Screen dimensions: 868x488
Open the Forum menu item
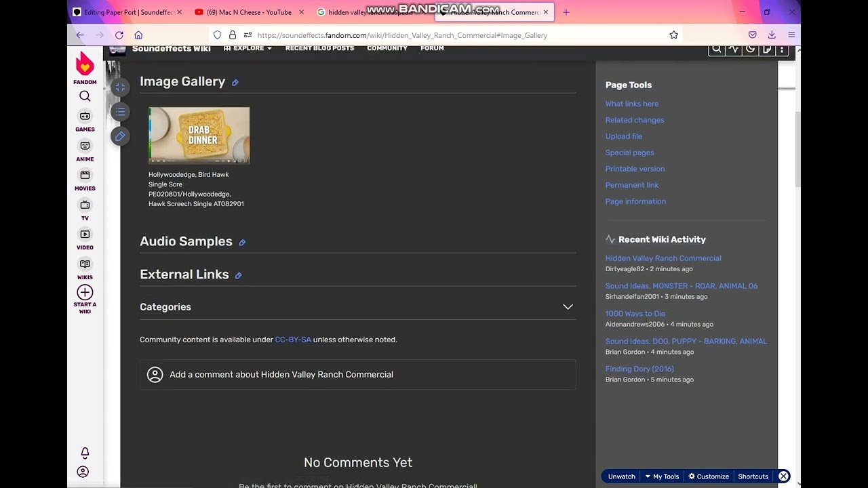pos(432,48)
